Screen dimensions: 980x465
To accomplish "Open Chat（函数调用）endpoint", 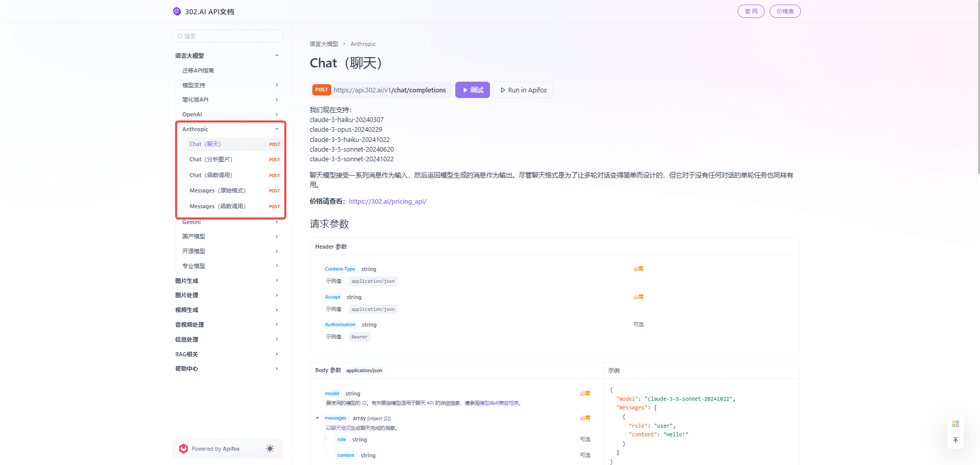I will point(234,175).
